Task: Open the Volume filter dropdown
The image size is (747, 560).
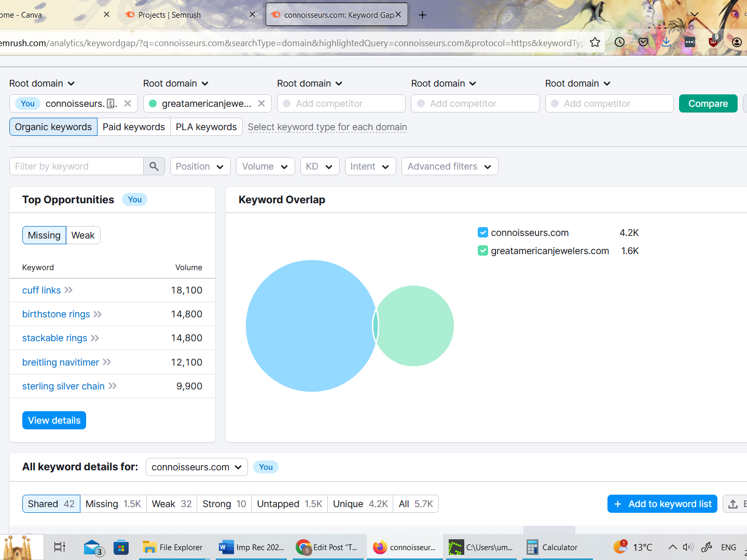Action: (x=266, y=166)
